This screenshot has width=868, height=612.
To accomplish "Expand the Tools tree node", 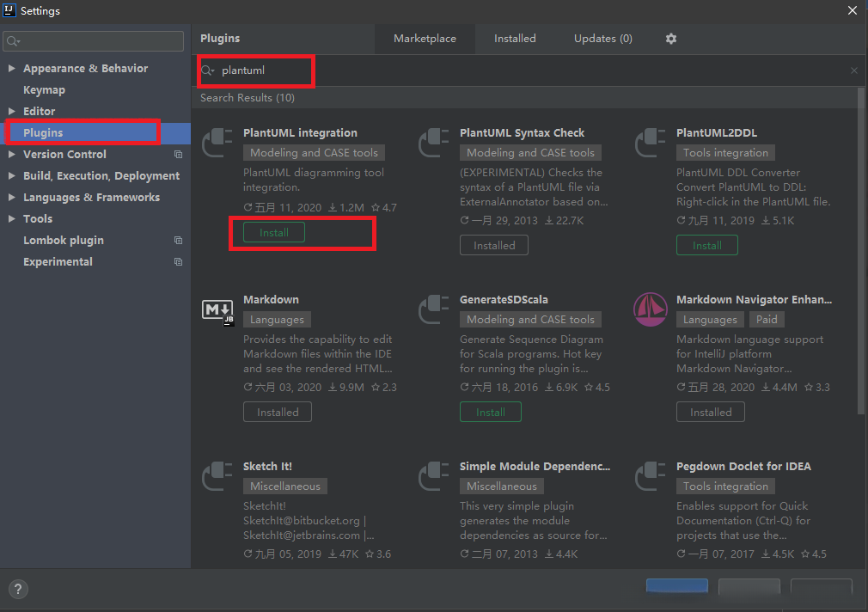I will (x=12, y=219).
